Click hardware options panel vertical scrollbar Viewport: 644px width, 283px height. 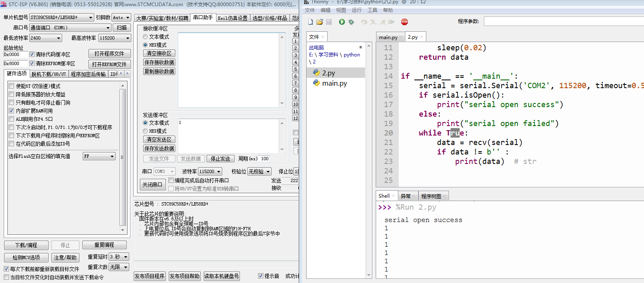[x=123, y=159]
